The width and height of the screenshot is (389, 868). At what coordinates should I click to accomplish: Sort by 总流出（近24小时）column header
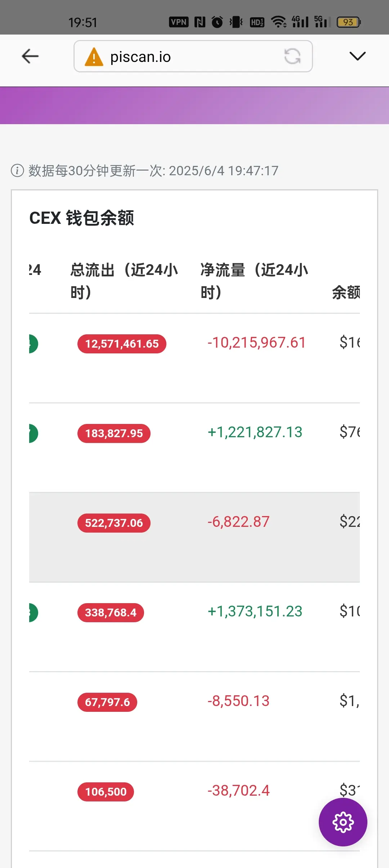[124, 281]
